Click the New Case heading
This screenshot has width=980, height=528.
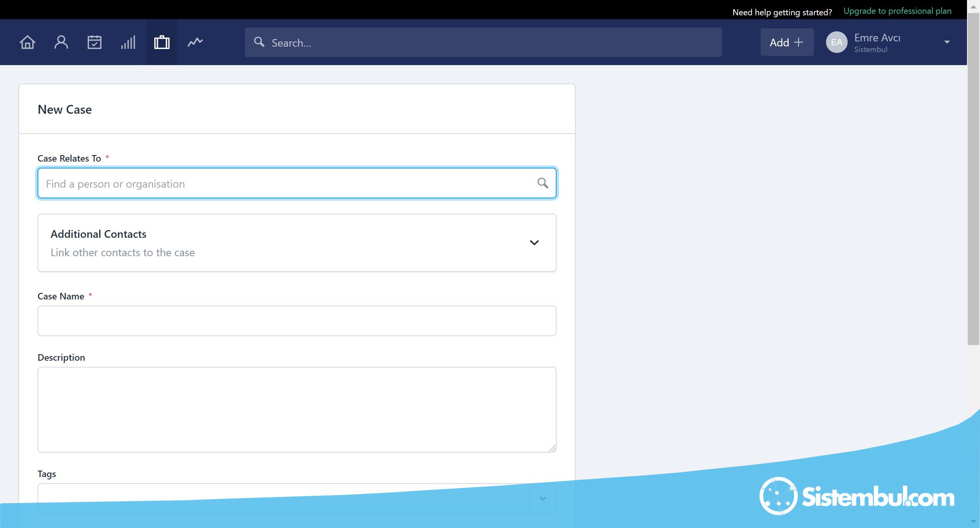(65, 110)
